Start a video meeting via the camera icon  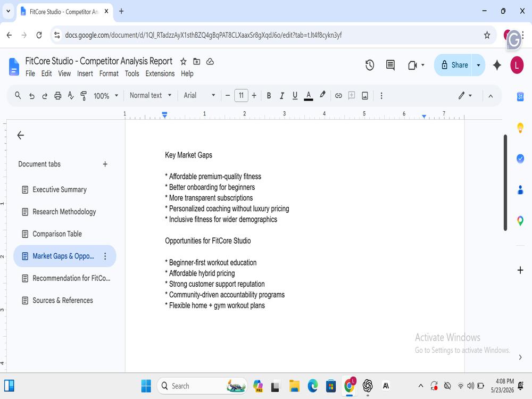click(412, 65)
